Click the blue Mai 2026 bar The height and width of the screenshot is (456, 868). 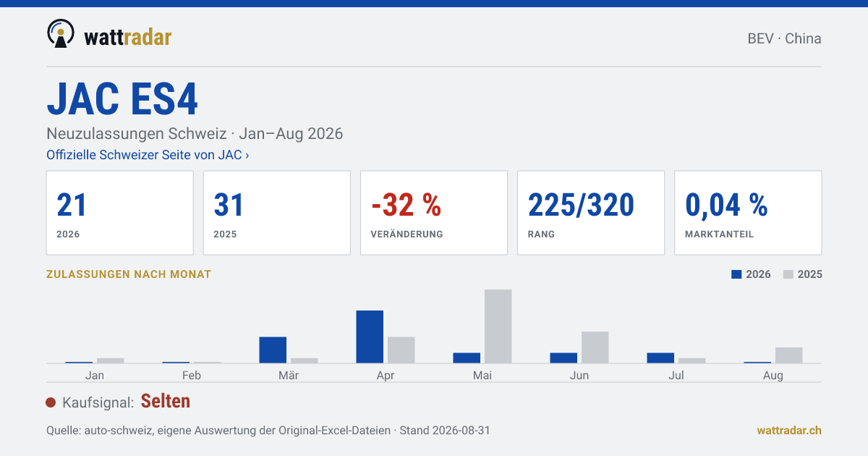(x=467, y=358)
